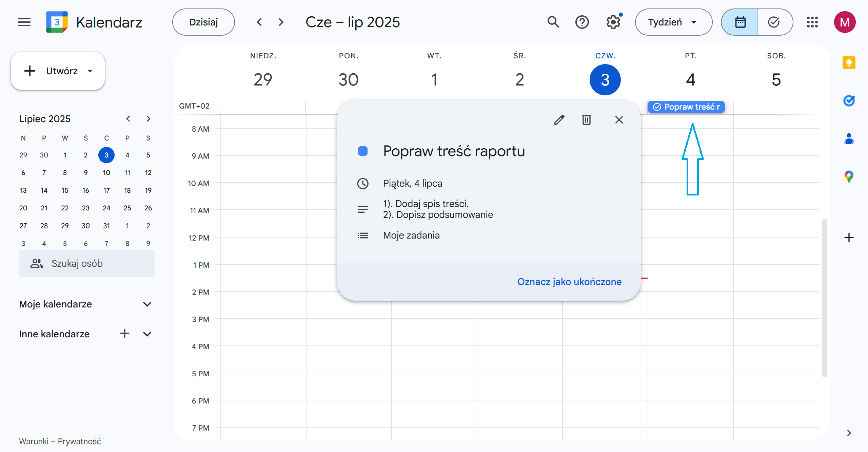
Task: Toggle main menu hamburger drawer
Action: [x=24, y=22]
